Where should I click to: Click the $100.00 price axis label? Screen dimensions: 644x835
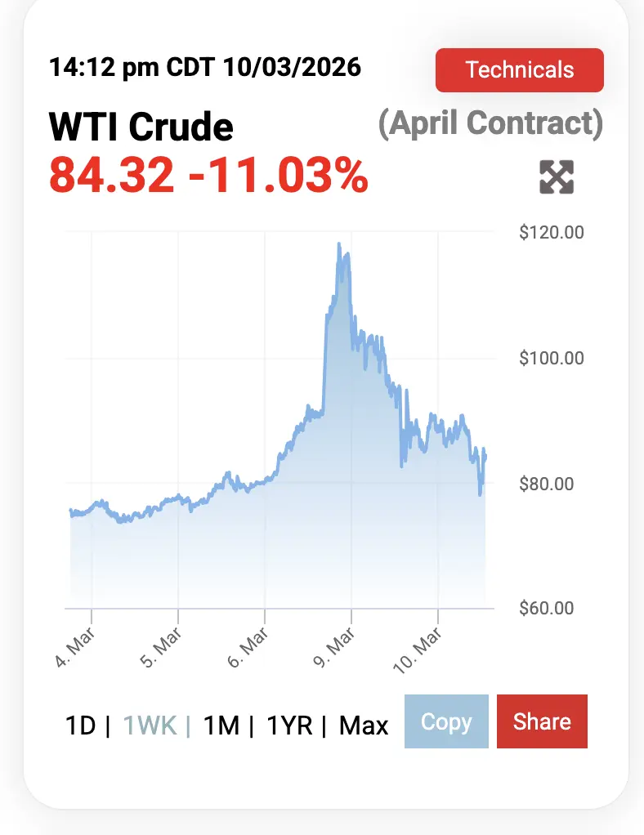tap(552, 358)
